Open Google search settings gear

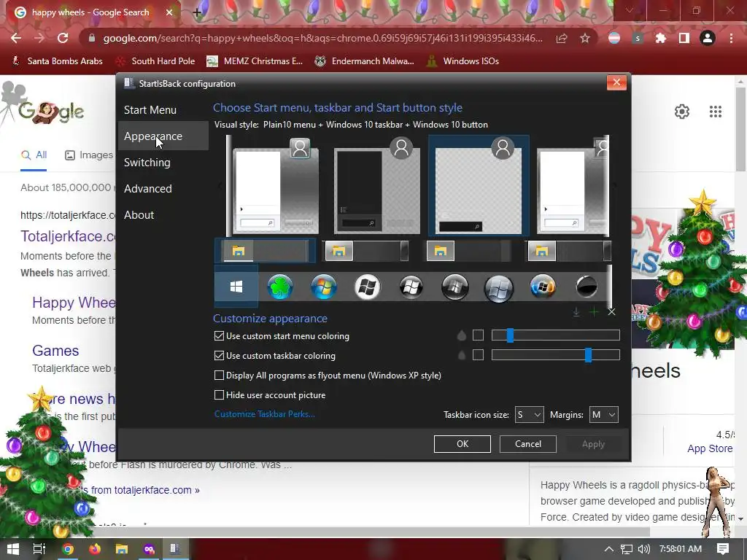(x=682, y=112)
